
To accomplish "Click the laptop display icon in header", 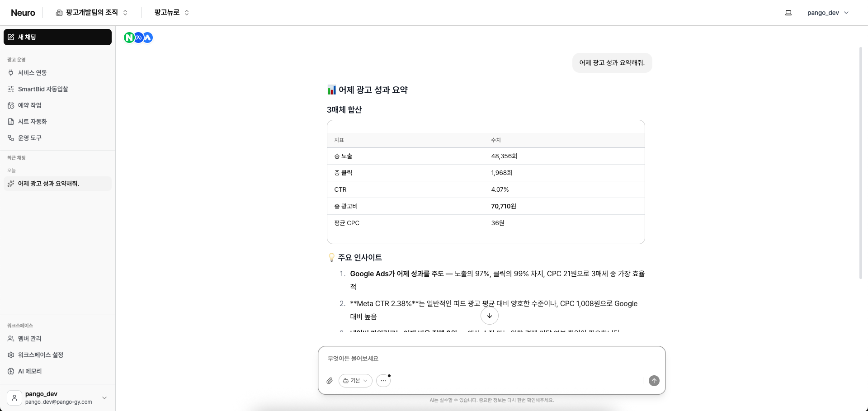I will click(788, 13).
